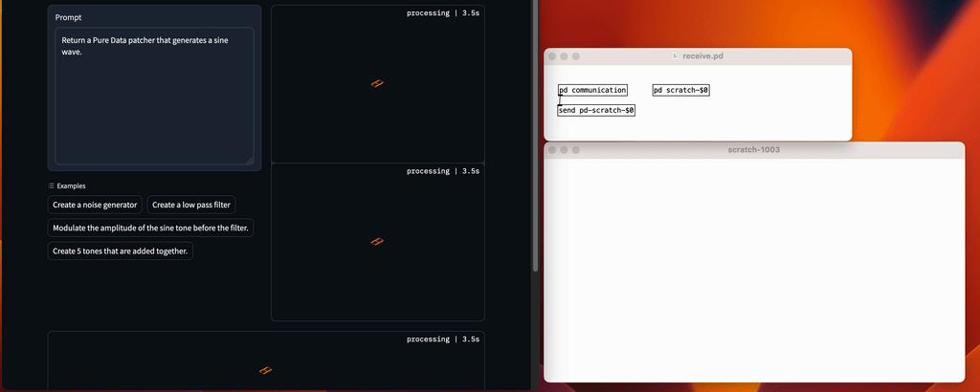Click the Prompt text area corner grip
980x392 pixels.
coord(250,161)
